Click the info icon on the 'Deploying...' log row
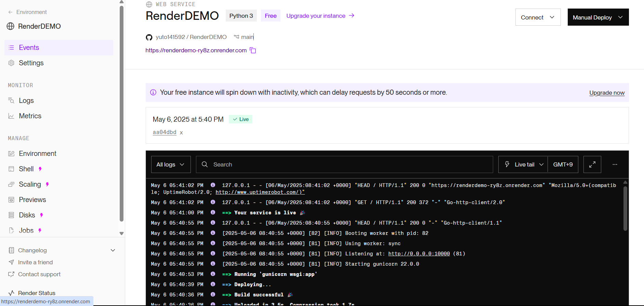This screenshot has width=644, height=306. point(213,284)
